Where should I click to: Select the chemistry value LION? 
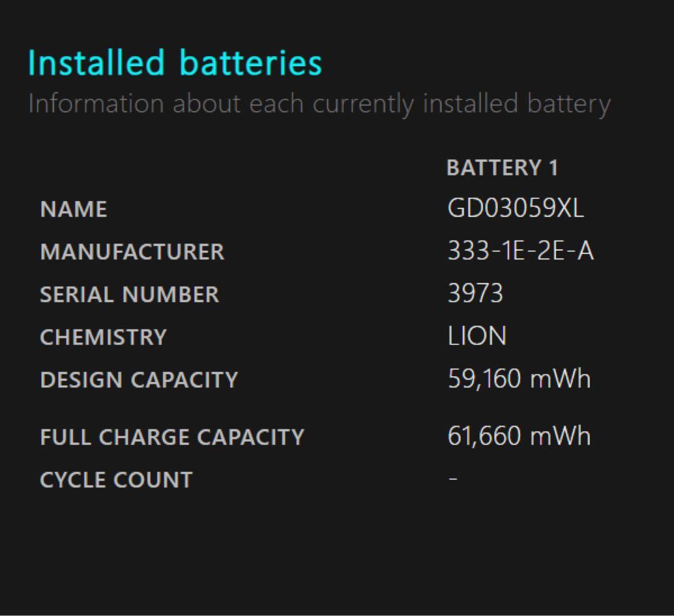click(x=477, y=336)
